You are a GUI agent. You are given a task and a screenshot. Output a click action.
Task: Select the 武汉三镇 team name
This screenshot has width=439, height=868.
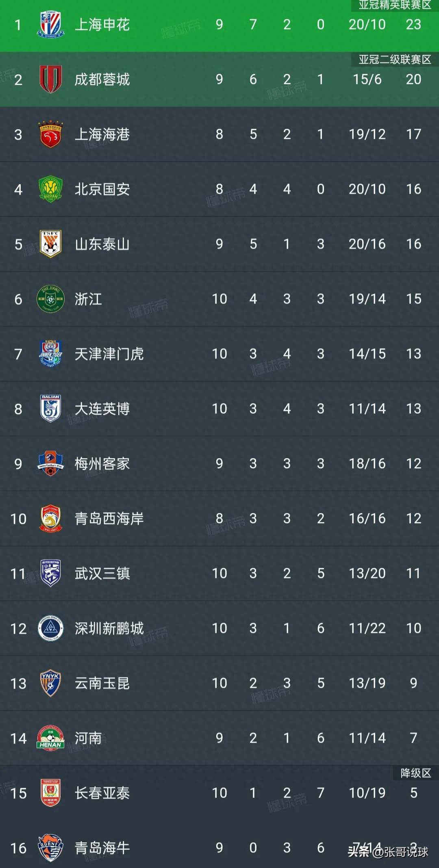pos(102,574)
